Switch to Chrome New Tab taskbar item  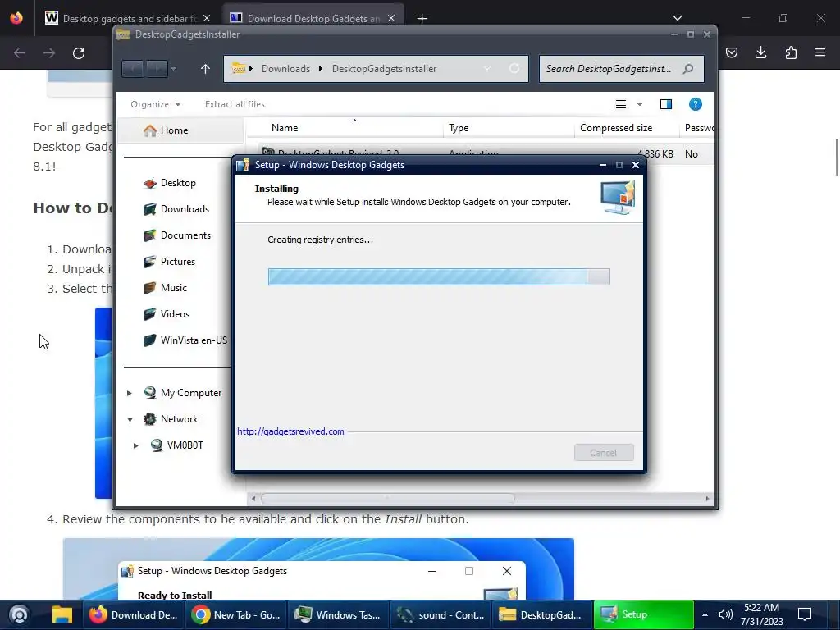[x=236, y=614]
